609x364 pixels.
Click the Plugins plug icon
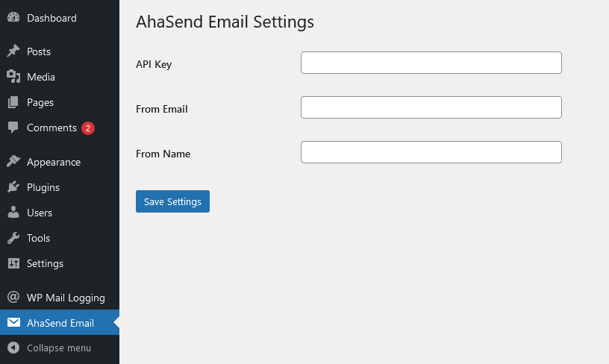point(13,187)
